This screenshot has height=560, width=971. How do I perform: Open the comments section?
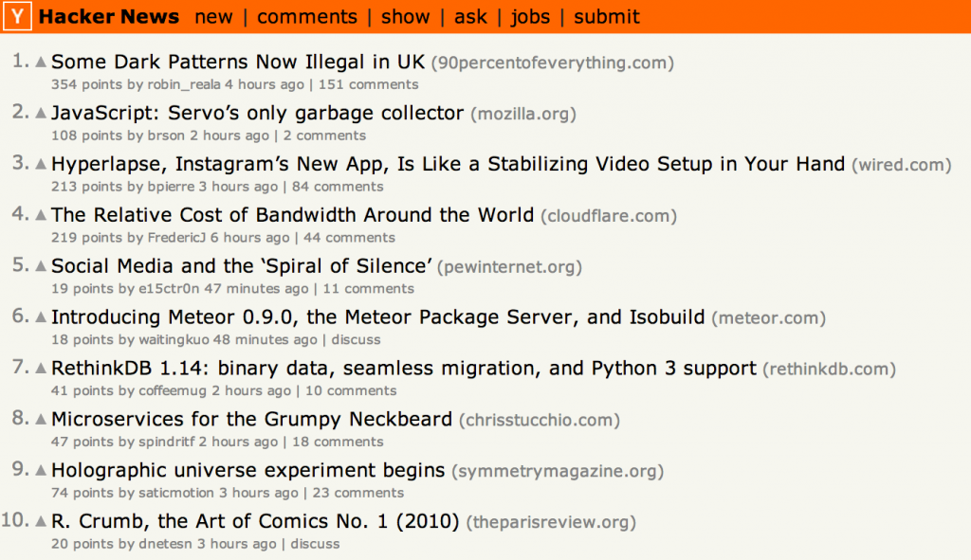[306, 16]
